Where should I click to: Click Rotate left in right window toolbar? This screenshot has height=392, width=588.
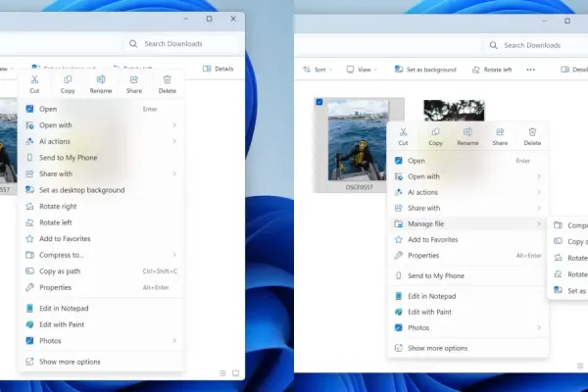pos(492,70)
